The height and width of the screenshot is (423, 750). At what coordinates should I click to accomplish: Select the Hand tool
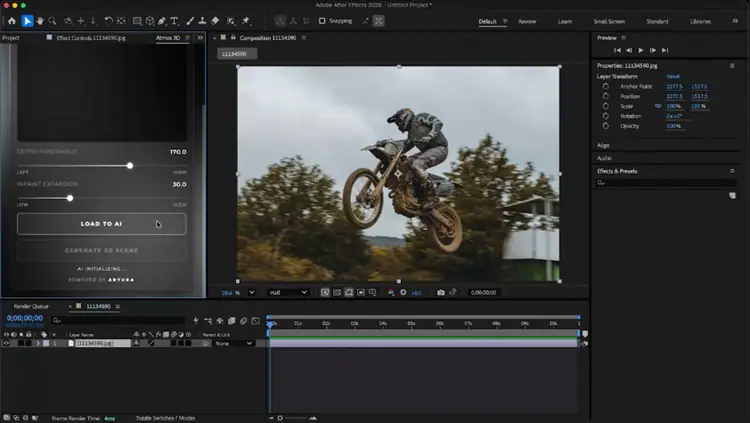(40, 21)
